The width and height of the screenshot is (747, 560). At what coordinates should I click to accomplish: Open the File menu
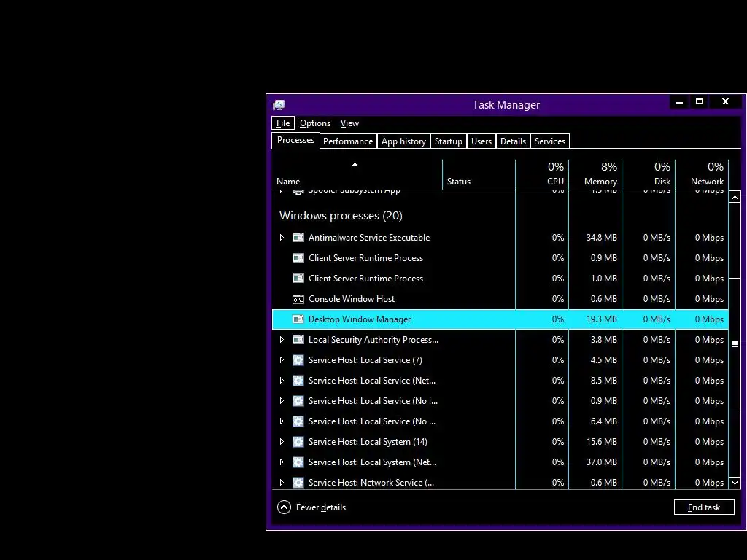283,122
